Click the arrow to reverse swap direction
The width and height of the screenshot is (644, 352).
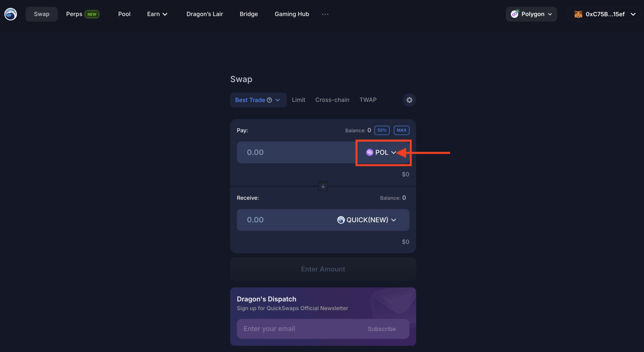[x=323, y=186]
